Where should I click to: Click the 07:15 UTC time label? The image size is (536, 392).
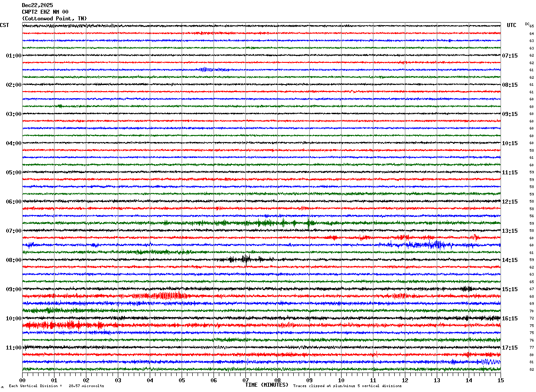coord(510,56)
